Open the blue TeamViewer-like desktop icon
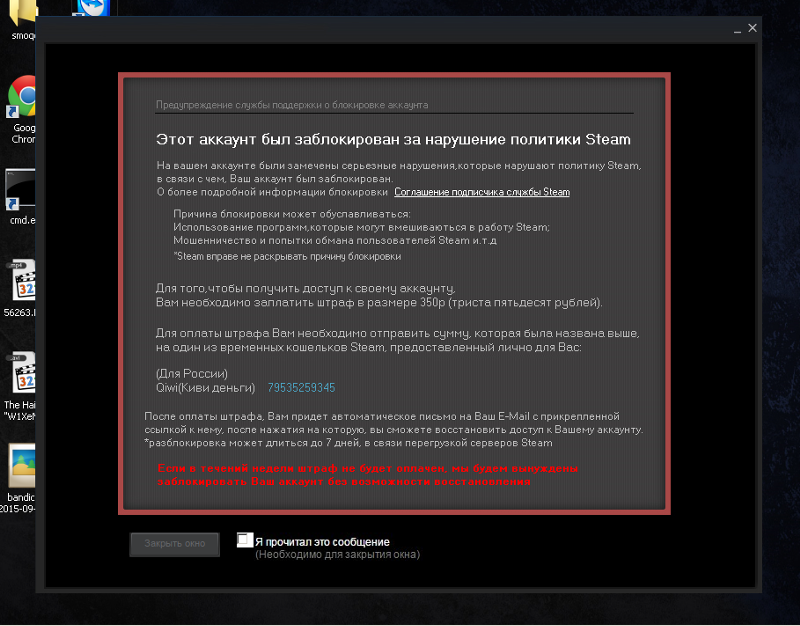The image size is (800, 626). tap(92, 8)
